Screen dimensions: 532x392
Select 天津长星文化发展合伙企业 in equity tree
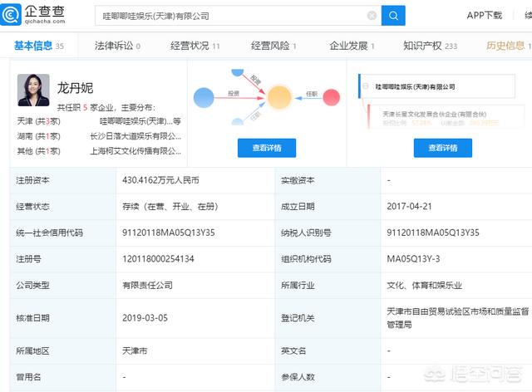(x=434, y=114)
